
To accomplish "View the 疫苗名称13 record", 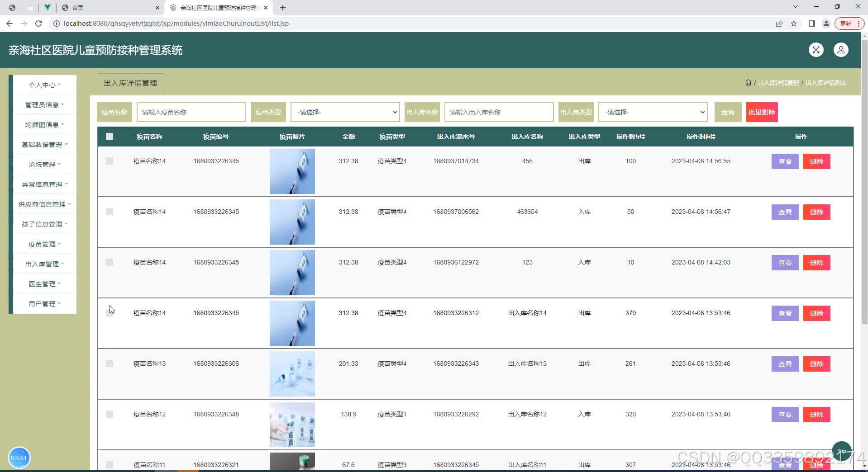I will [785, 364].
